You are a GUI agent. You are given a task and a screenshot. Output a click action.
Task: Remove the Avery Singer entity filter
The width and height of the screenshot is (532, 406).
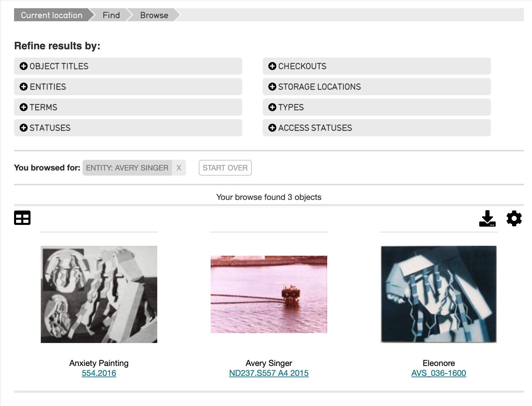(179, 168)
